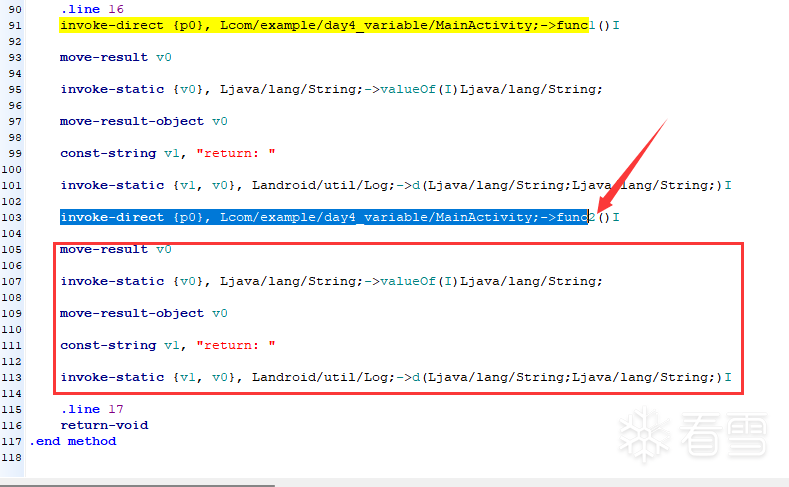Click the "return-void" instruction
Viewport: 789px width, 487px height.
point(104,425)
